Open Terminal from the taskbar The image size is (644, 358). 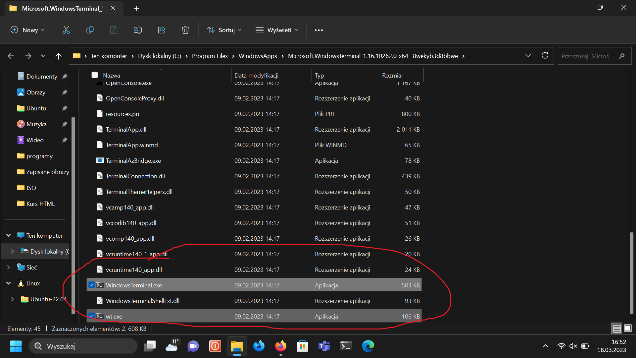[346, 346]
